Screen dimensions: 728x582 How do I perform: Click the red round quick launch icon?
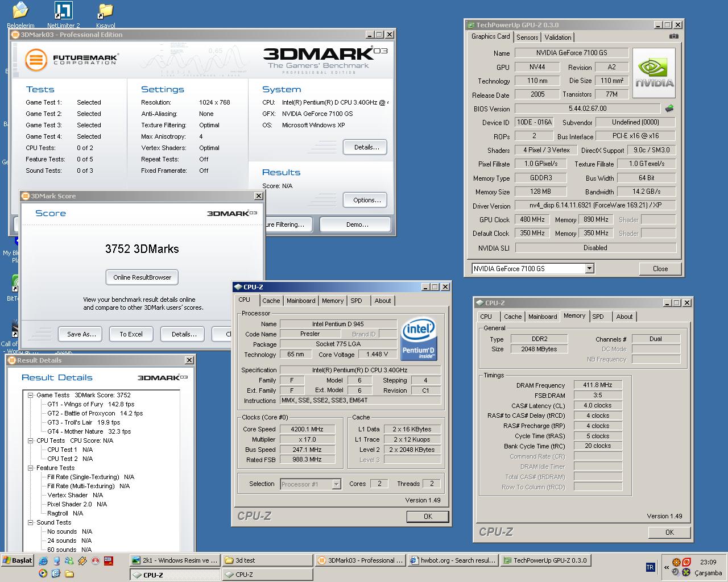[x=96, y=561]
